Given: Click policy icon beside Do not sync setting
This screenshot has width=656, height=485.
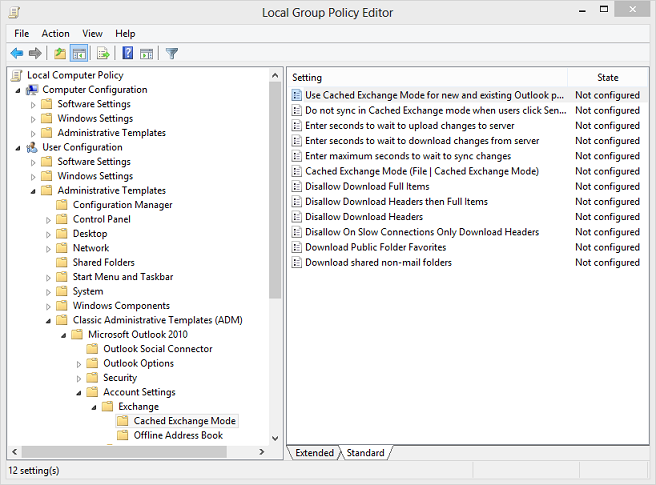Looking at the screenshot, I should pos(297,110).
